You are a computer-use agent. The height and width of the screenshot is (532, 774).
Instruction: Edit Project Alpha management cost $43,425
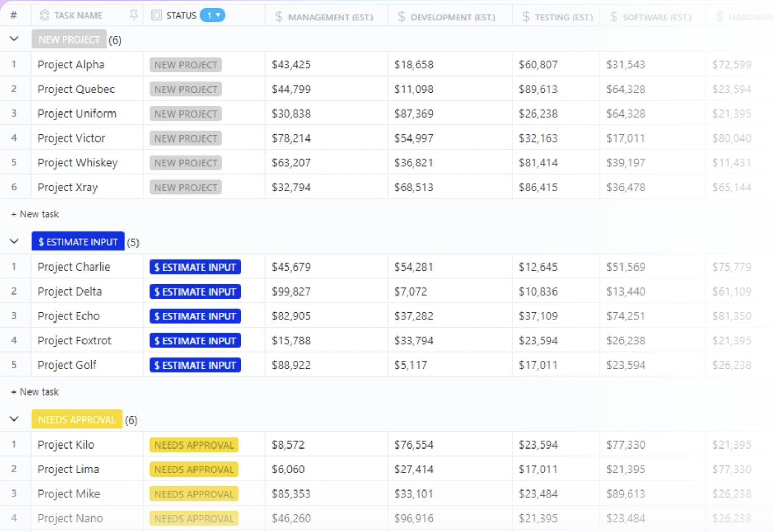tap(291, 64)
